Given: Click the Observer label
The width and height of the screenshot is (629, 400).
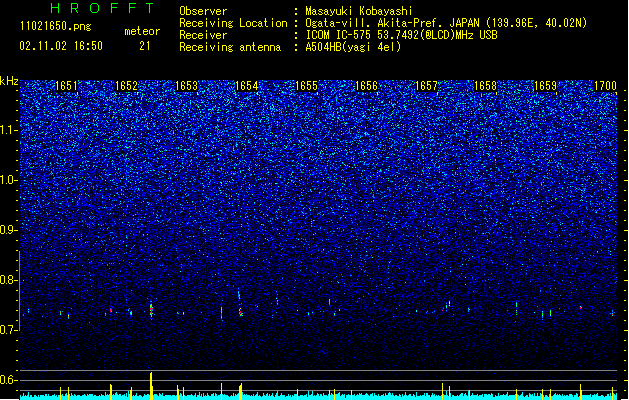Looking at the screenshot, I should pos(203,11).
